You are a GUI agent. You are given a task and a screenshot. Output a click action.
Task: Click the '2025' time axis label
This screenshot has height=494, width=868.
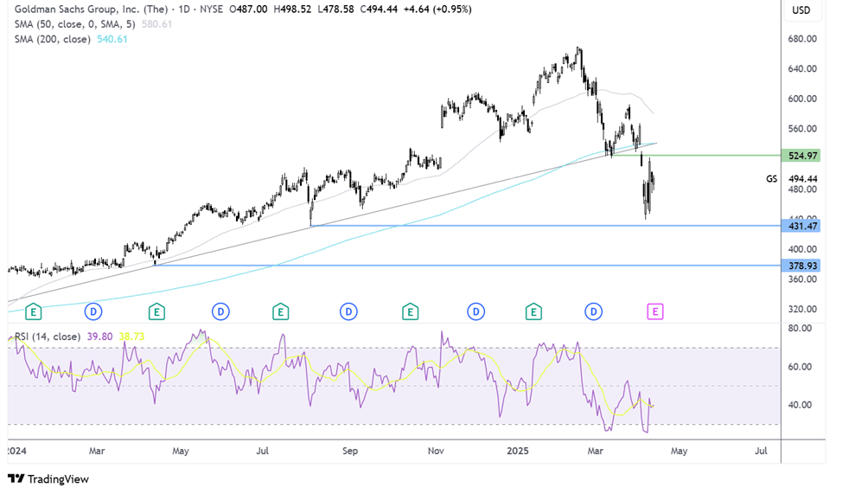pyautogui.click(x=518, y=451)
